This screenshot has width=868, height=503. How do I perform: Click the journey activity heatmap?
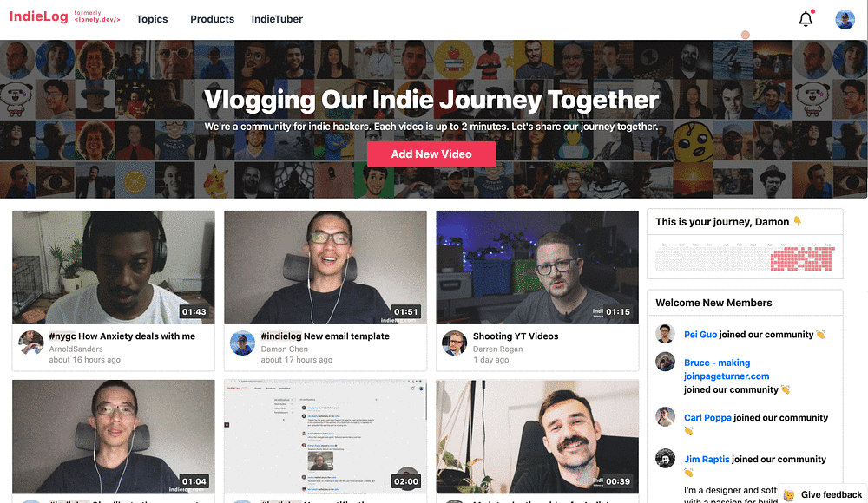coord(745,258)
